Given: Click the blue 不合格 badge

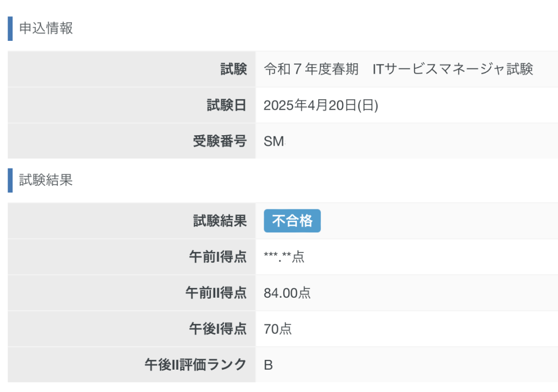Looking at the screenshot, I should click(x=292, y=221).
